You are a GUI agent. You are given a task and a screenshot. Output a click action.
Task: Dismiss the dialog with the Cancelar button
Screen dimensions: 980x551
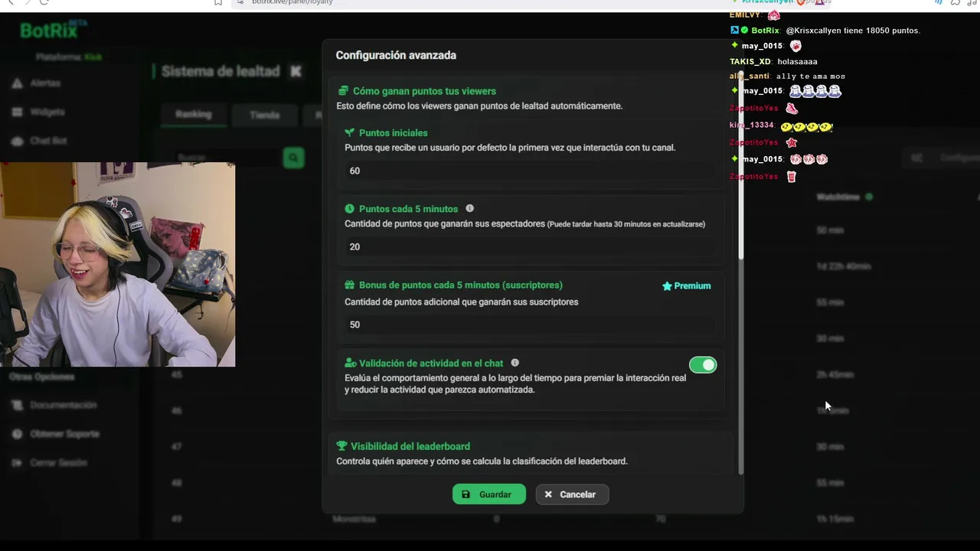572,494
